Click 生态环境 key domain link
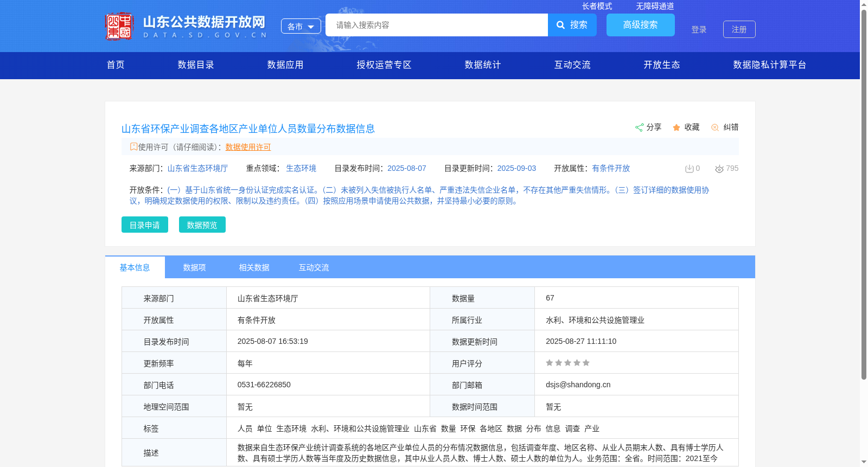 click(301, 168)
